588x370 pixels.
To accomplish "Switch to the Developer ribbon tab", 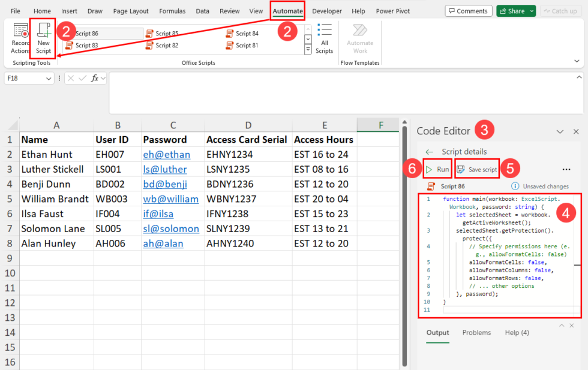I will click(327, 11).
